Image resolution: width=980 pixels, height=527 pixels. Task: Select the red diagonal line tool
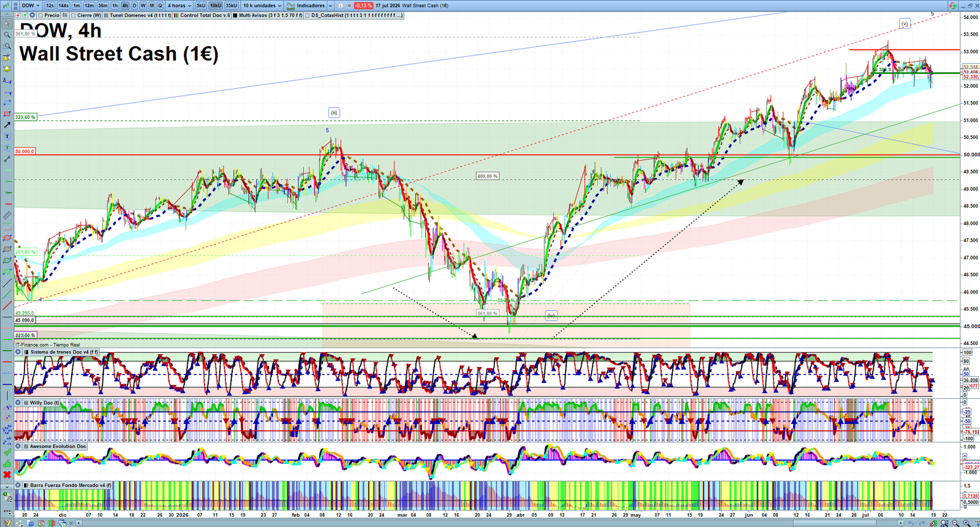(7, 305)
